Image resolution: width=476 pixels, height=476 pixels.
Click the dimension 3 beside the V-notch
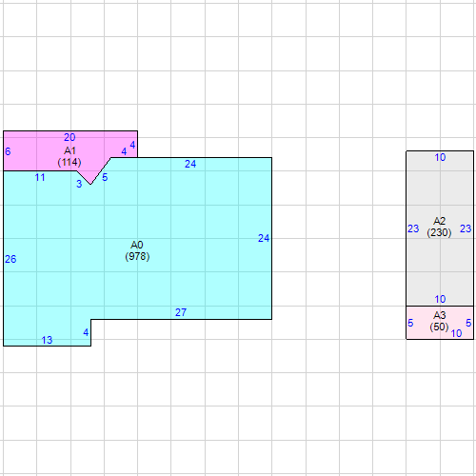coord(79,184)
